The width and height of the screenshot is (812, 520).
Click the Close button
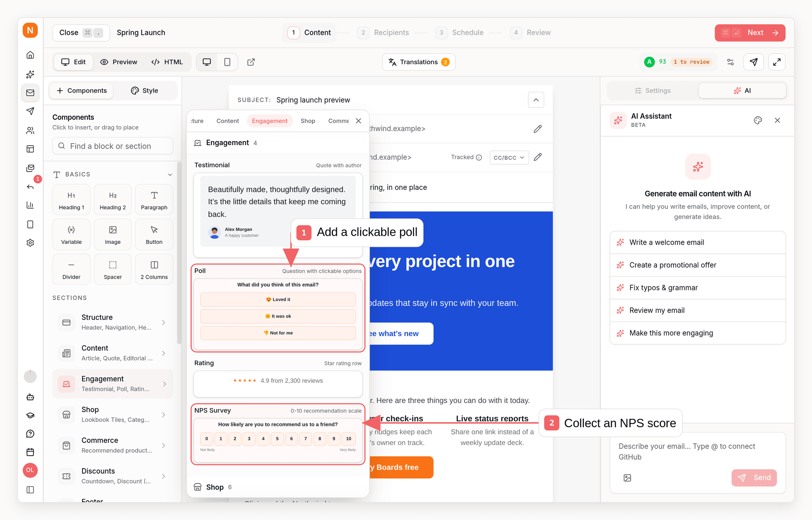81,32
